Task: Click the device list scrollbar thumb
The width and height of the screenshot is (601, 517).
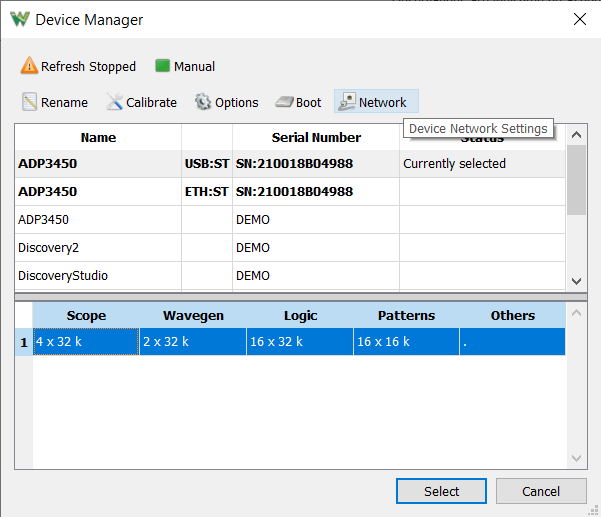Action: click(x=576, y=180)
